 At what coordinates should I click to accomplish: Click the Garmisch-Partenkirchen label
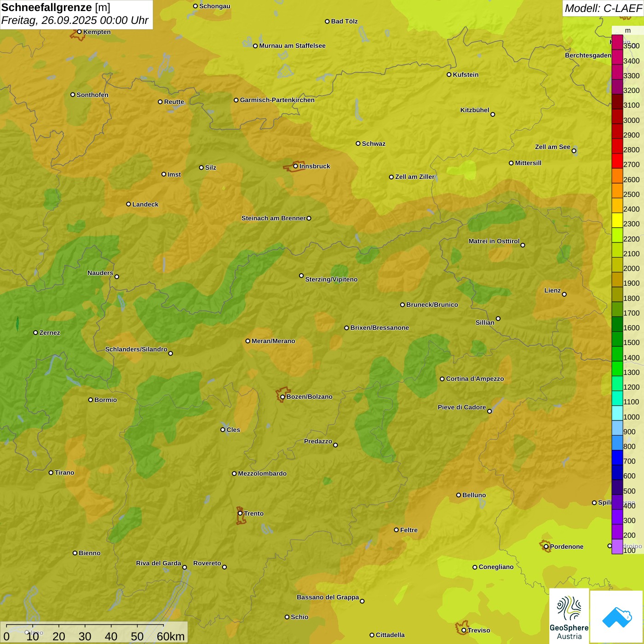click(277, 100)
